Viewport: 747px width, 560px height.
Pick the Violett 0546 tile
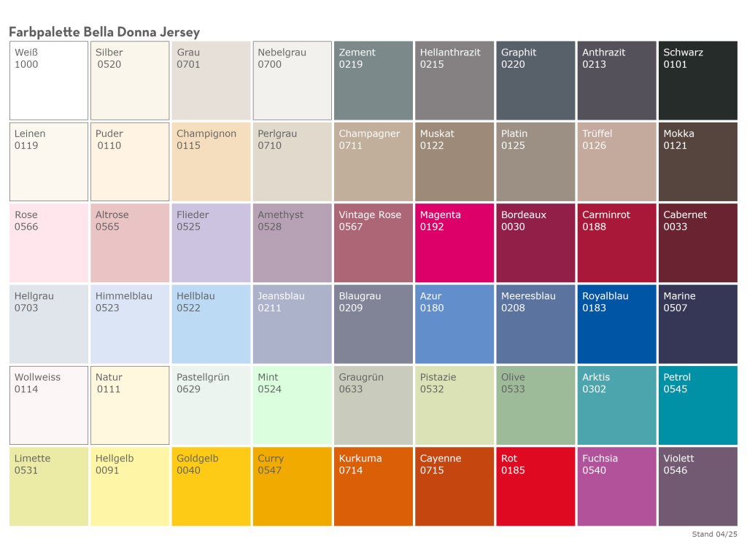[698, 486]
